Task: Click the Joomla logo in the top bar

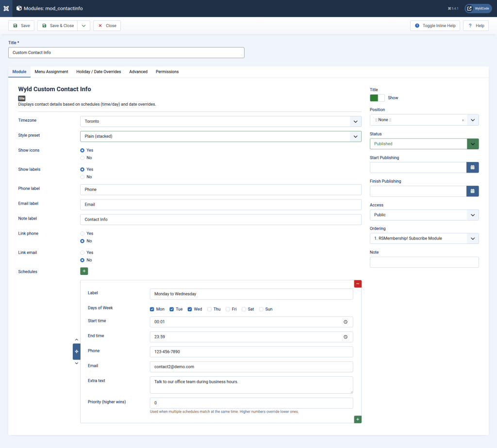Action: pyautogui.click(x=6, y=8)
